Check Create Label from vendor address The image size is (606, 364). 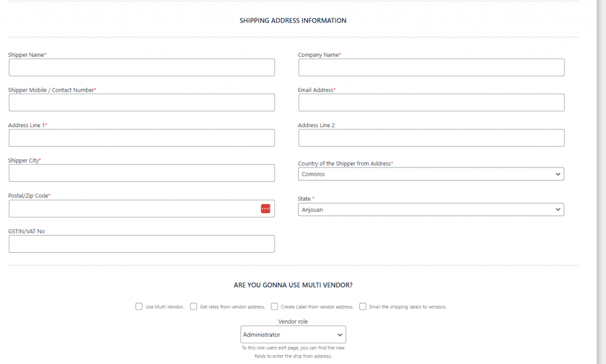tap(275, 307)
